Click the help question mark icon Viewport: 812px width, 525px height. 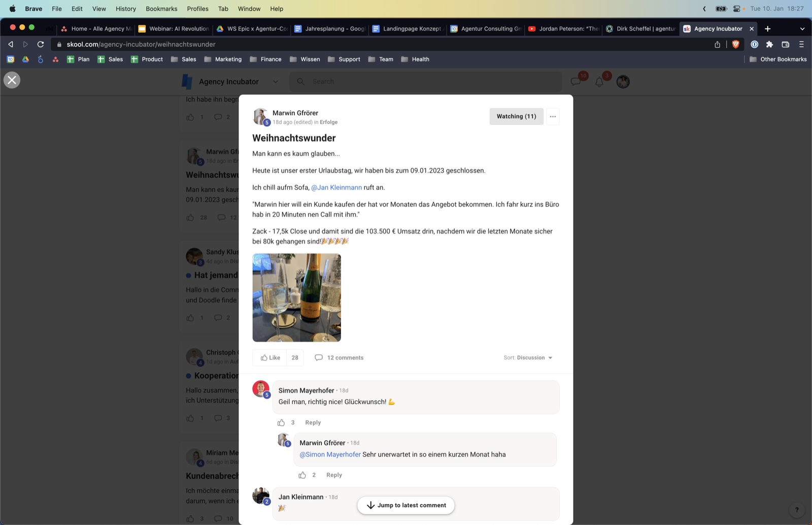coord(797,510)
